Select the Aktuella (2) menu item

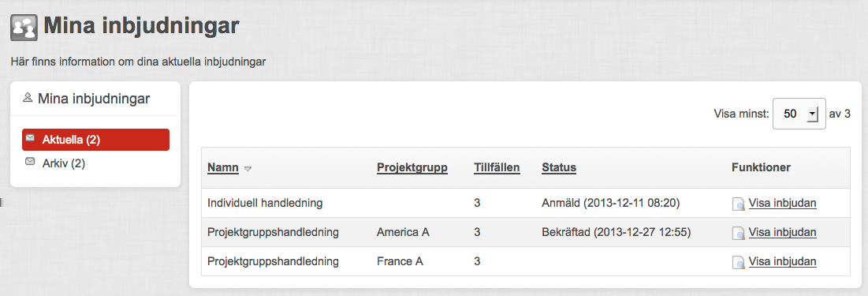coord(95,140)
